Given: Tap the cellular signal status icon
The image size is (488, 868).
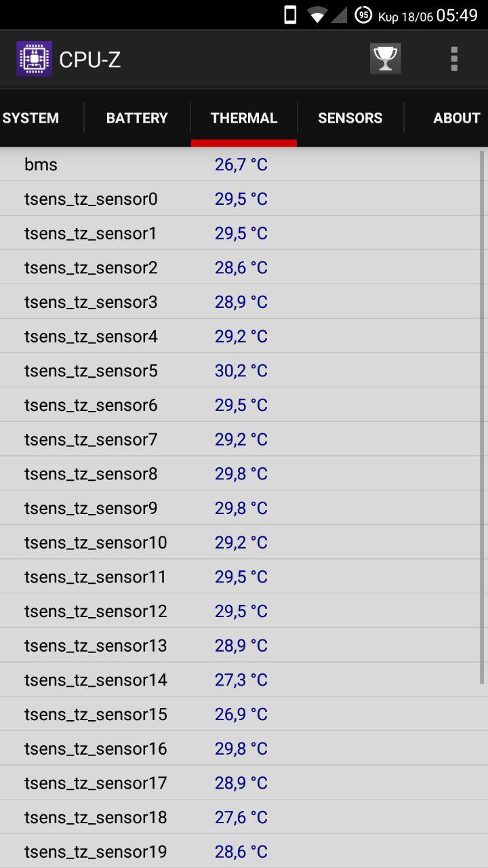Looking at the screenshot, I should click(x=340, y=15).
